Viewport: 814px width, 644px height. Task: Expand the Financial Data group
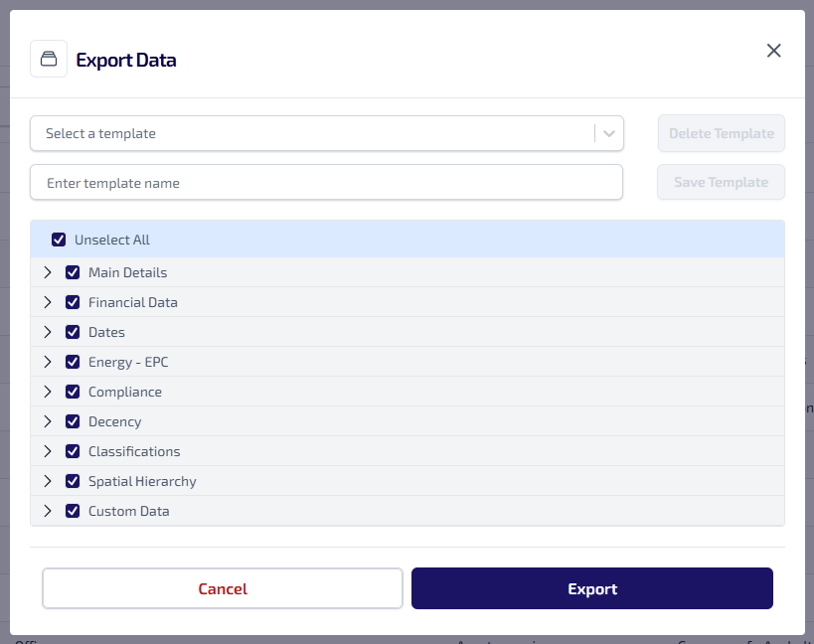[47, 302]
